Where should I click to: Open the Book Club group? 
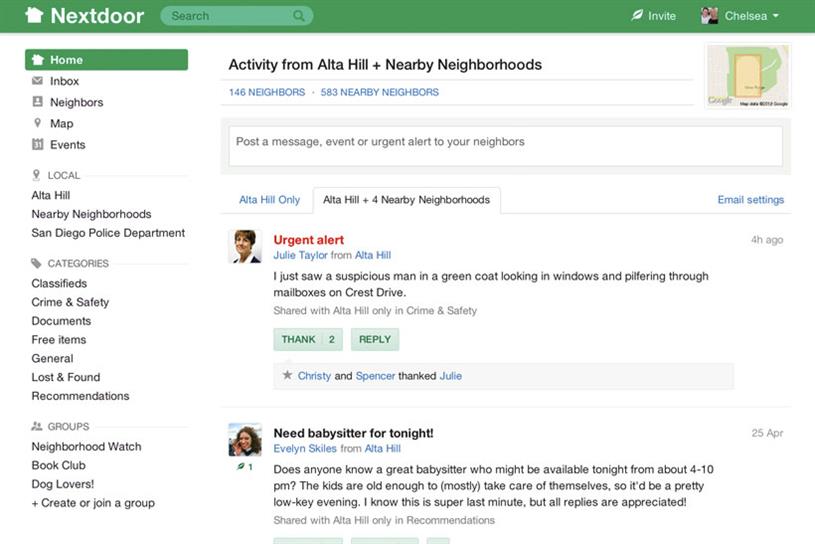pos(58,465)
